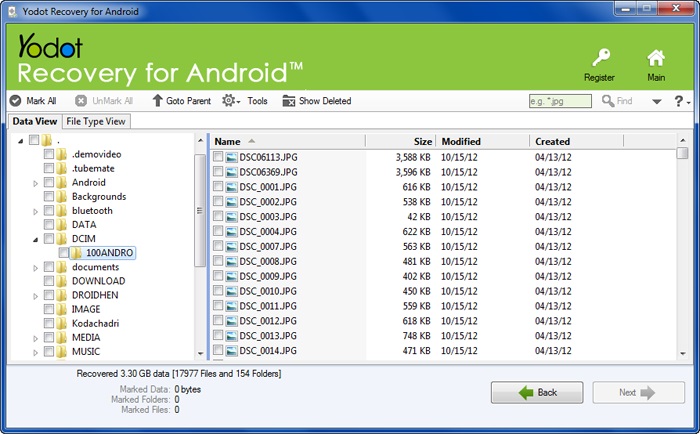Expand the bluetooth folder node
This screenshot has width=700, height=434.
click(36, 211)
